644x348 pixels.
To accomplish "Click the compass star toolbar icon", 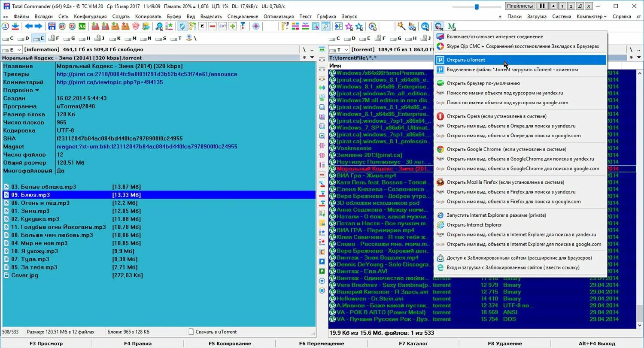I will click(x=256, y=26).
